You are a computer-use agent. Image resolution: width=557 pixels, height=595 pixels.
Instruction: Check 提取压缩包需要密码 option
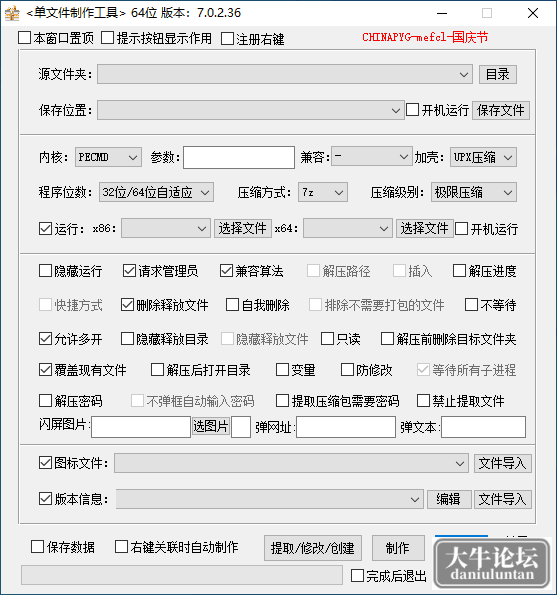tap(282, 401)
